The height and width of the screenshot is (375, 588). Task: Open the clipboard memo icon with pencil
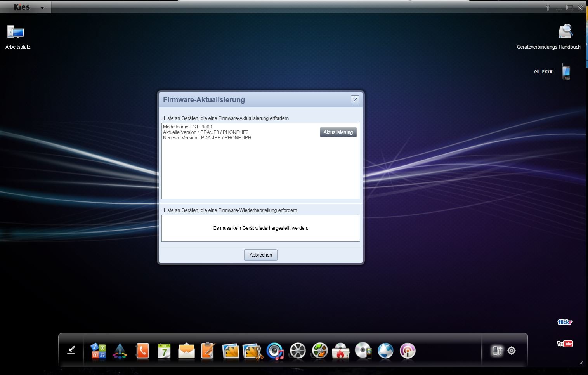(x=208, y=351)
